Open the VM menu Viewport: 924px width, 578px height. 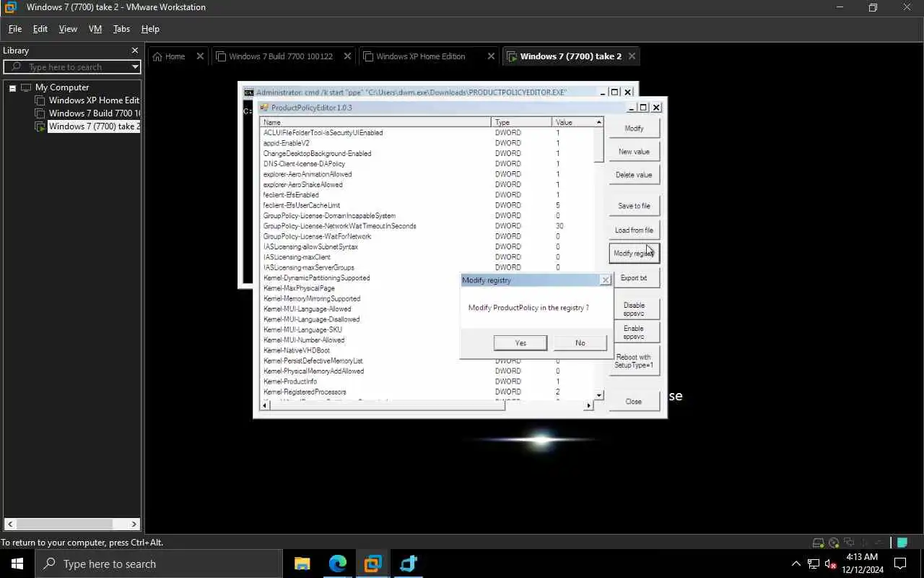pos(95,29)
